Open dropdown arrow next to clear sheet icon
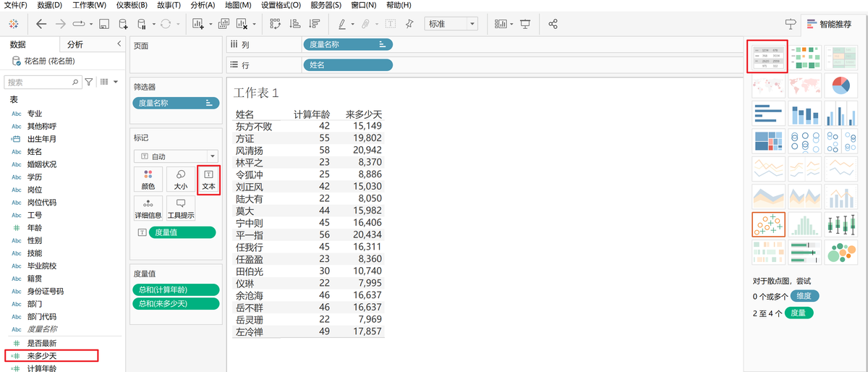Viewport: 868px width, 372px height. tap(253, 24)
